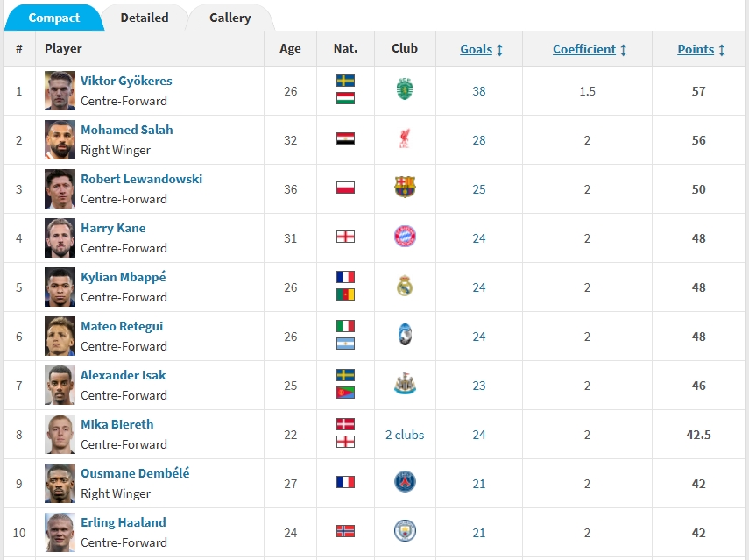Image resolution: width=749 pixels, height=560 pixels.
Task: Open the Manchester City club crest
Action: pyautogui.click(x=405, y=531)
